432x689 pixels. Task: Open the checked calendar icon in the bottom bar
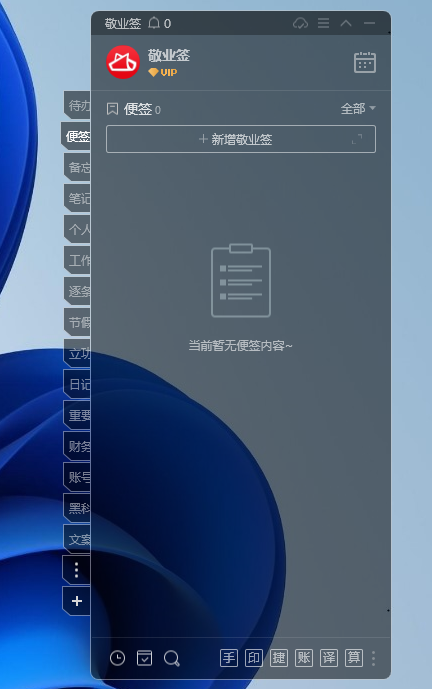(x=145, y=658)
